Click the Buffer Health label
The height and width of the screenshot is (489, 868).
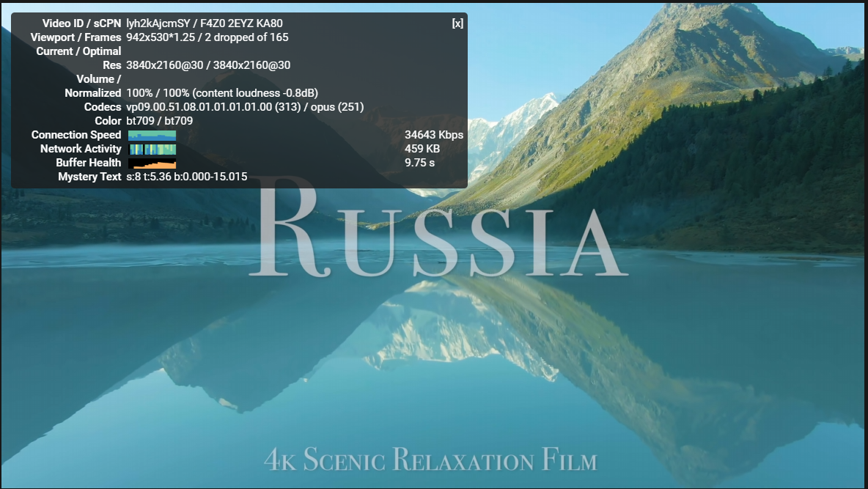pyautogui.click(x=88, y=163)
